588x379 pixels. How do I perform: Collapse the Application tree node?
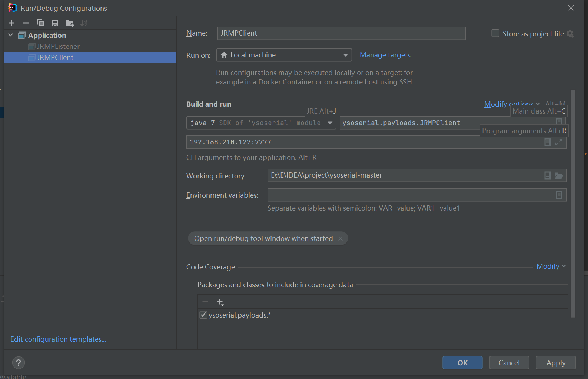(x=10, y=35)
